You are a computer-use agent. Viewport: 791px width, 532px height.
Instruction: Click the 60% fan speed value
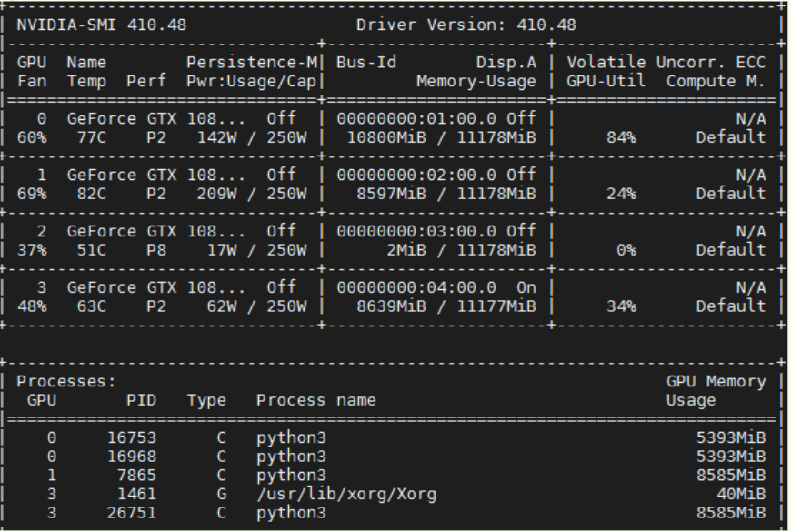32,138
